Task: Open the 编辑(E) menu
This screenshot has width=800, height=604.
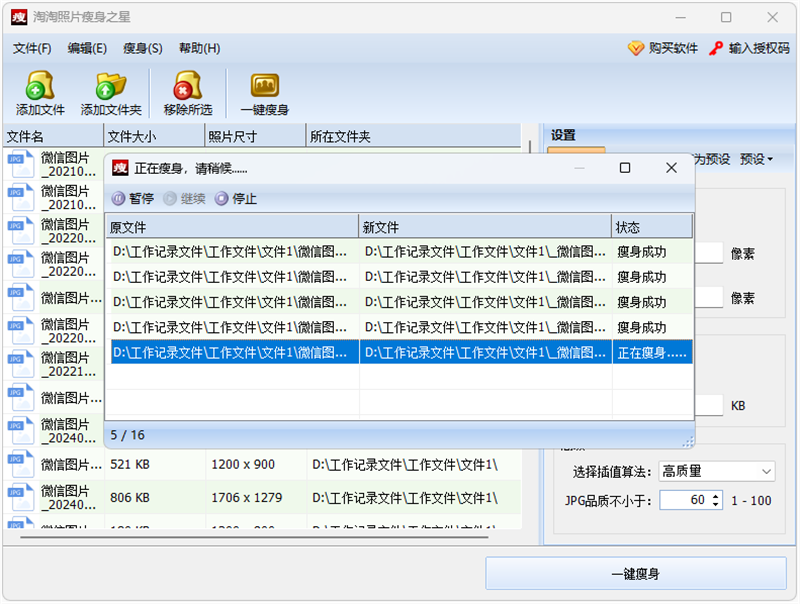Action: click(x=87, y=48)
